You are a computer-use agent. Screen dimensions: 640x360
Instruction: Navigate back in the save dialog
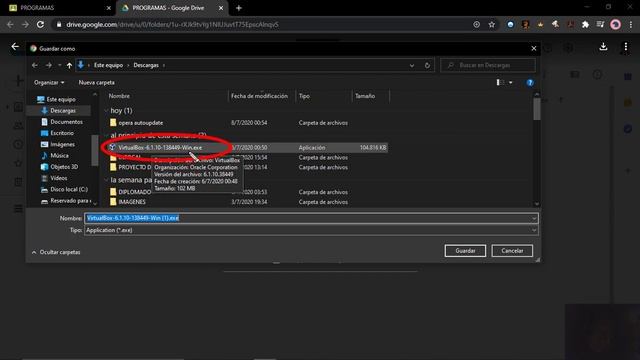coord(35,65)
